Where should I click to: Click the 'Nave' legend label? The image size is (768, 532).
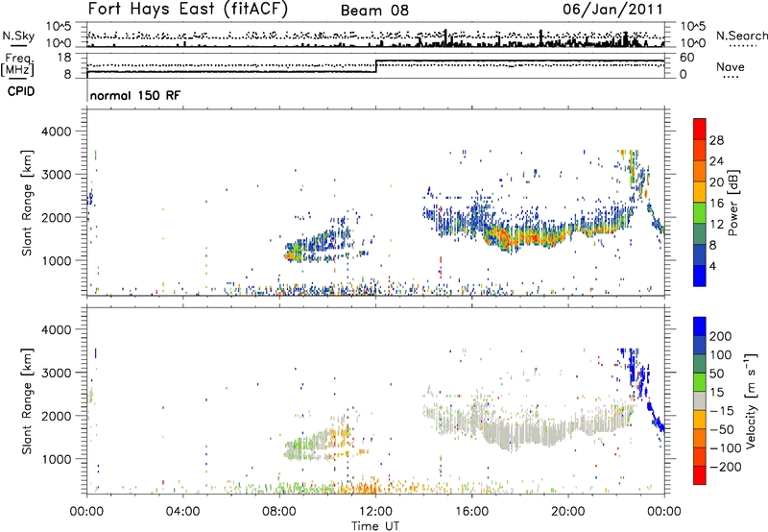[730, 67]
